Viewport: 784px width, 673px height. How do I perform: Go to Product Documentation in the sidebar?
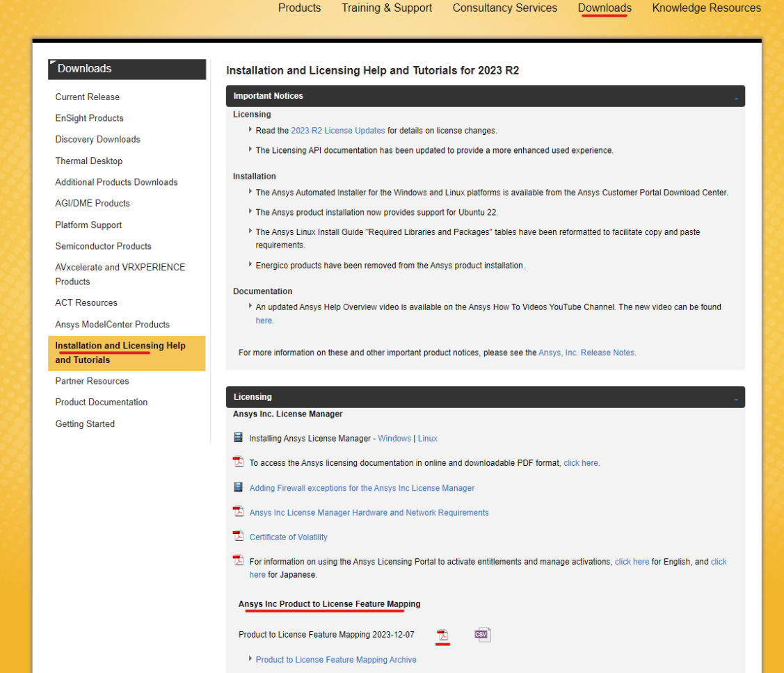pyautogui.click(x=102, y=403)
